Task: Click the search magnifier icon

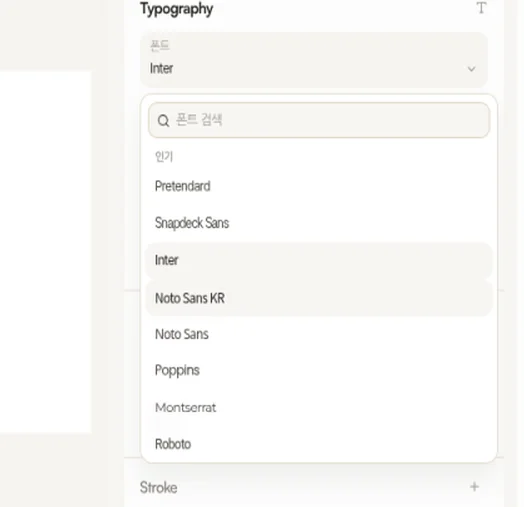Action: pos(163,120)
